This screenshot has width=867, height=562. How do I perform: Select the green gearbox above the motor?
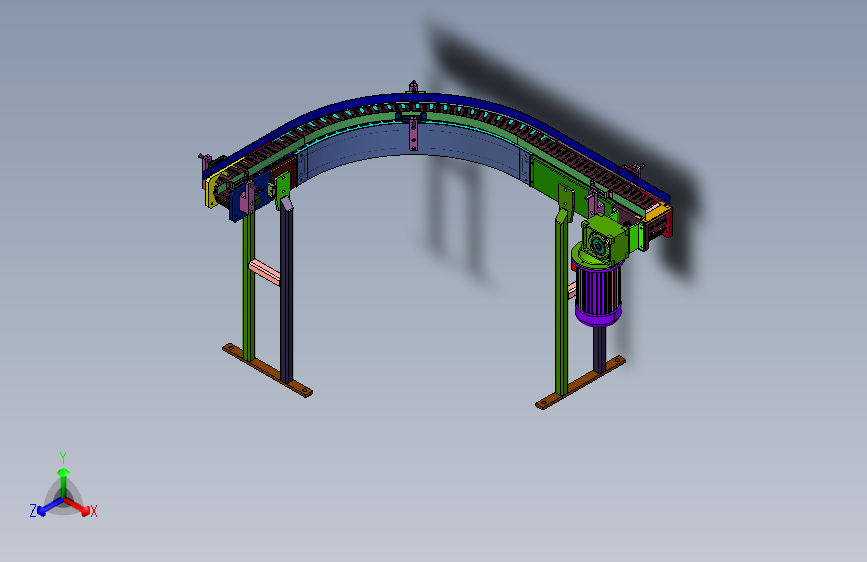coord(605,239)
